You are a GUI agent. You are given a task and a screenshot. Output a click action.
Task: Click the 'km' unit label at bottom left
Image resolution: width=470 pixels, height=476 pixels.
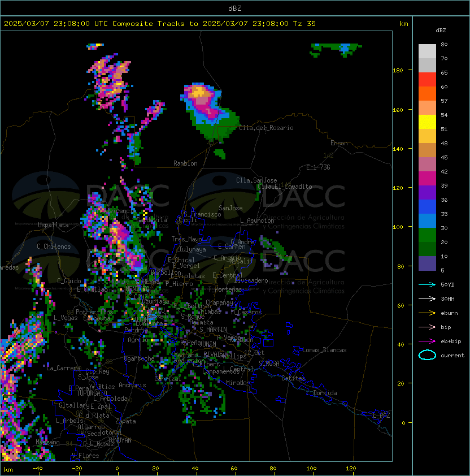[x=8, y=470]
